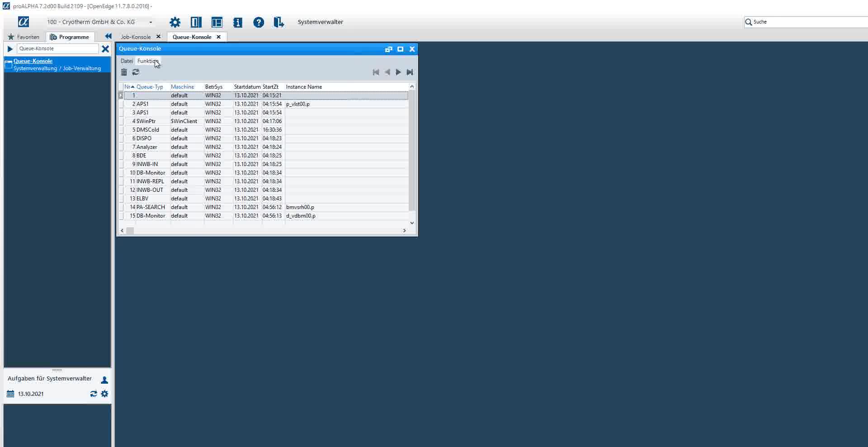Clear the Queue-Konsole search with X

point(105,48)
